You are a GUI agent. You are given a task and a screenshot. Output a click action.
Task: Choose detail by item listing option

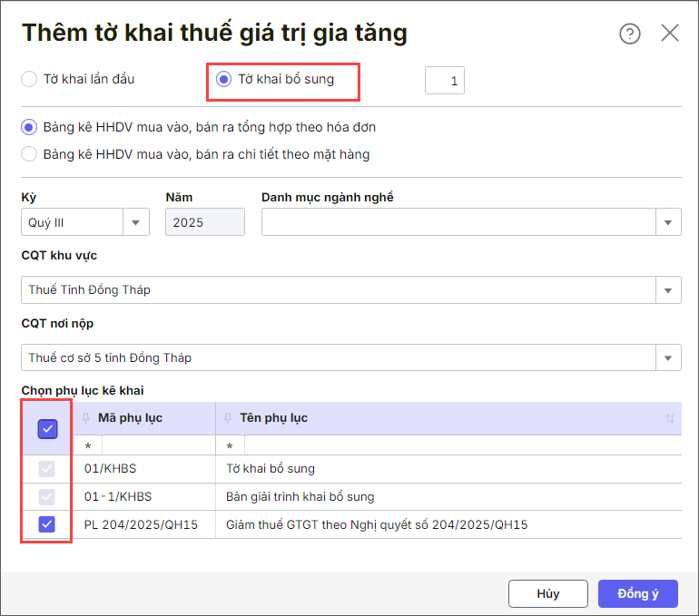point(30,154)
